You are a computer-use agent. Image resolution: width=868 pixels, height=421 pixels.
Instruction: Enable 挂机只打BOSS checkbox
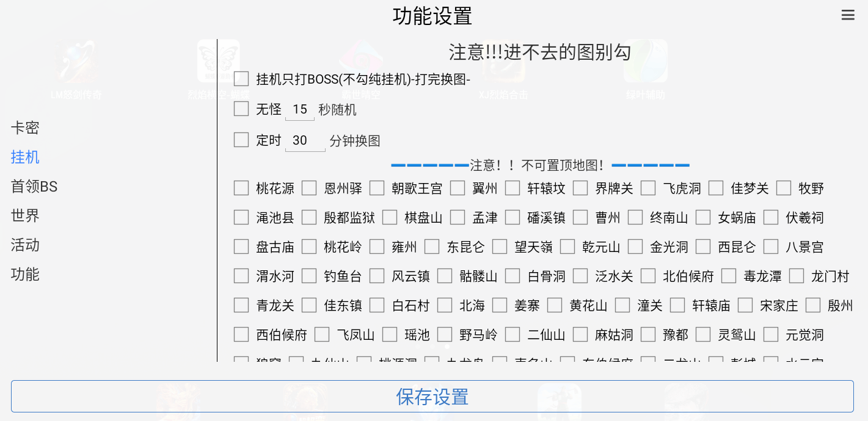[x=241, y=79]
